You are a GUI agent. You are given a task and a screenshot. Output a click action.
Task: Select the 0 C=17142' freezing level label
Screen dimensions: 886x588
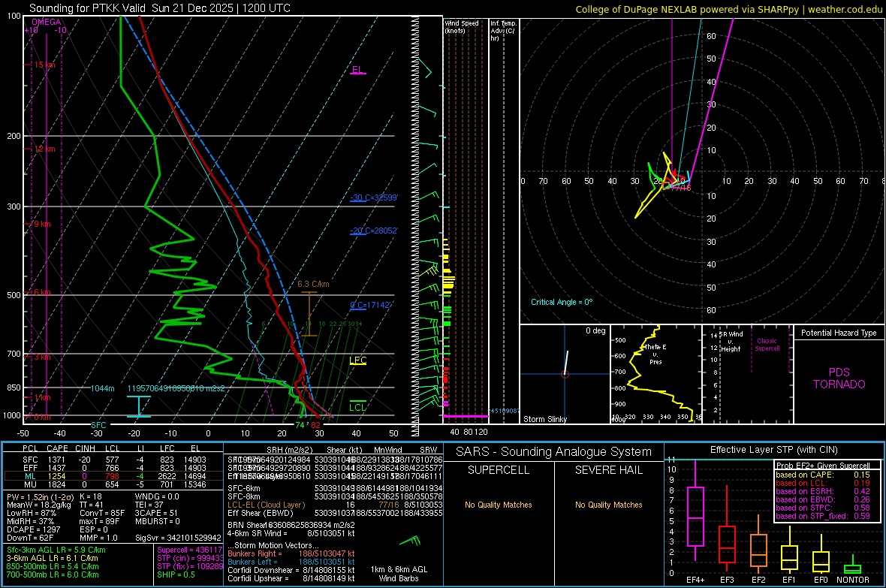point(370,305)
